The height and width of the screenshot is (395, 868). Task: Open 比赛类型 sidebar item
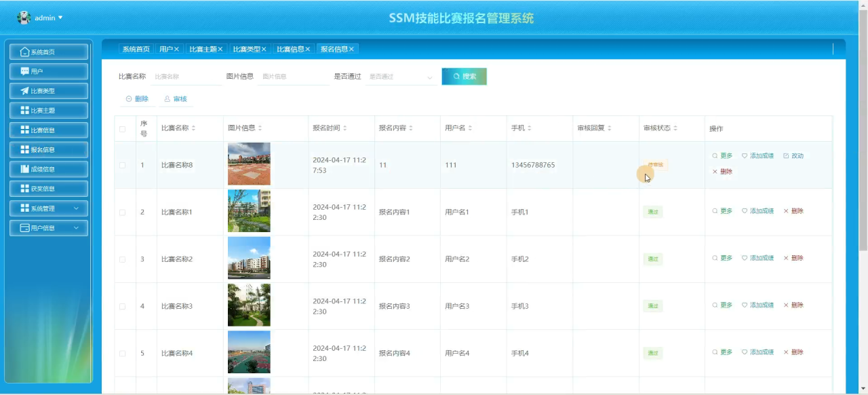click(49, 91)
